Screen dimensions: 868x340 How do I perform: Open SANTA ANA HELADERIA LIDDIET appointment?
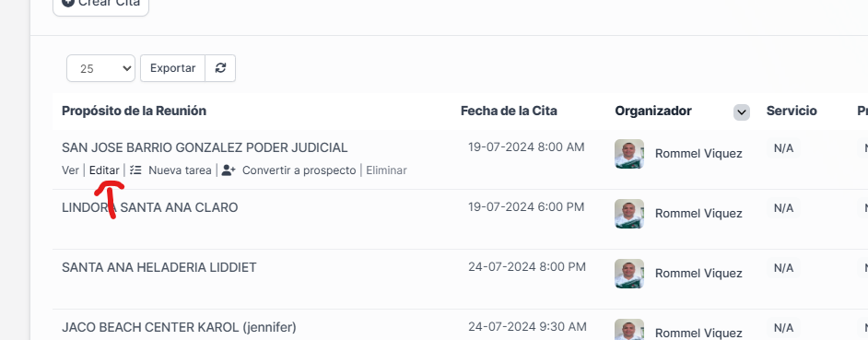coord(158,267)
